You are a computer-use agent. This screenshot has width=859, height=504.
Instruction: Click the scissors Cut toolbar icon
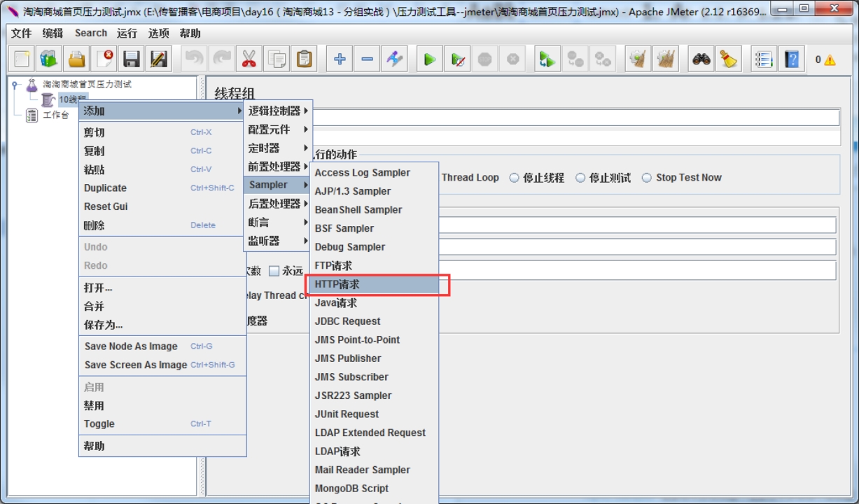pyautogui.click(x=249, y=59)
